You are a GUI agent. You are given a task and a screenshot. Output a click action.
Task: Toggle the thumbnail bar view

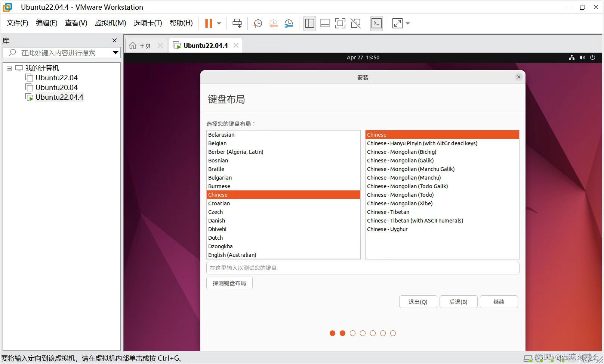[x=325, y=24]
